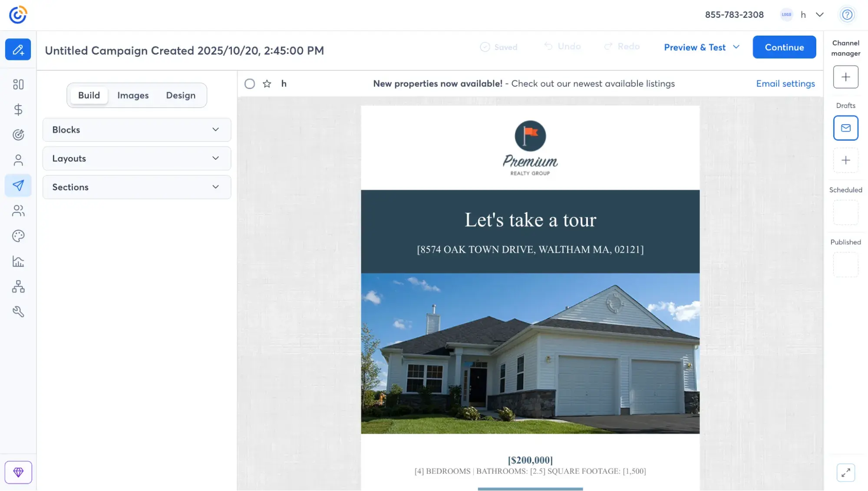Image resolution: width=868 pixels, height=491 pixels.
Task: Open the audience people icon in sidebar
Action: point(18,211)
